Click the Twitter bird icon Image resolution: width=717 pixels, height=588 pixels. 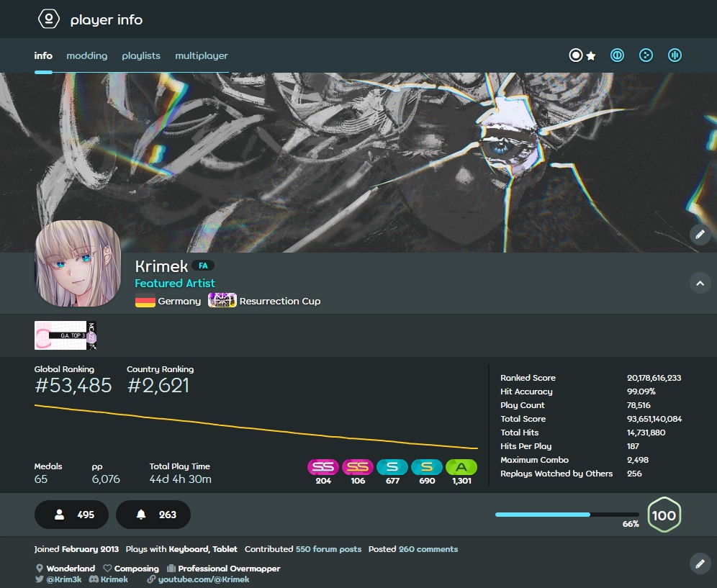(x=40, y=579)
